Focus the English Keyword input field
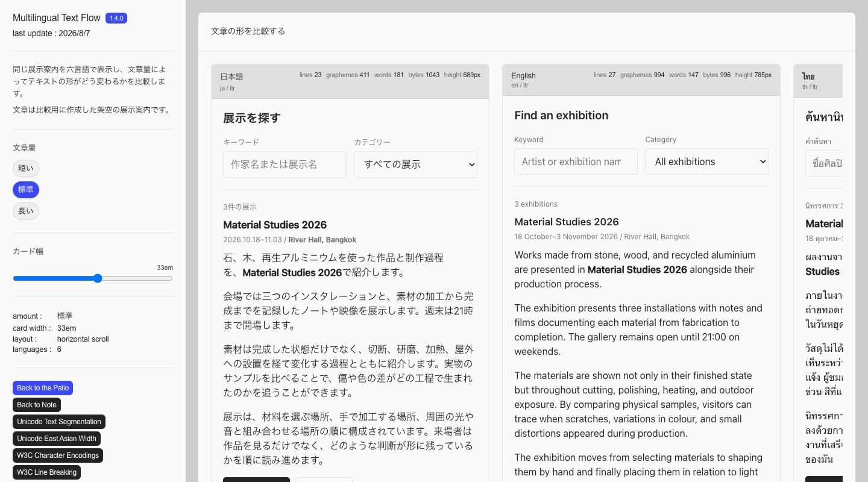 point(576,161)
